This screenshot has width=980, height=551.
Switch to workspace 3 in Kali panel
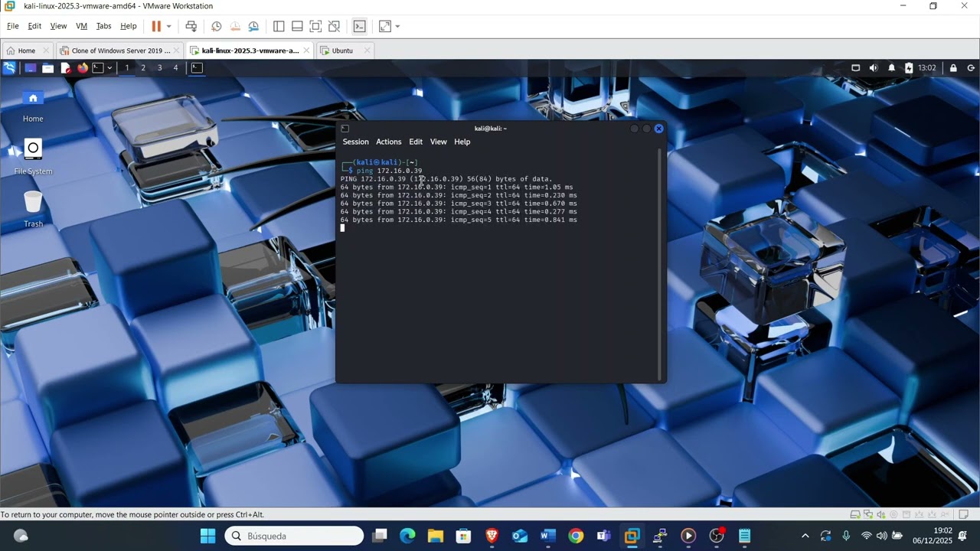coord(159,68)
